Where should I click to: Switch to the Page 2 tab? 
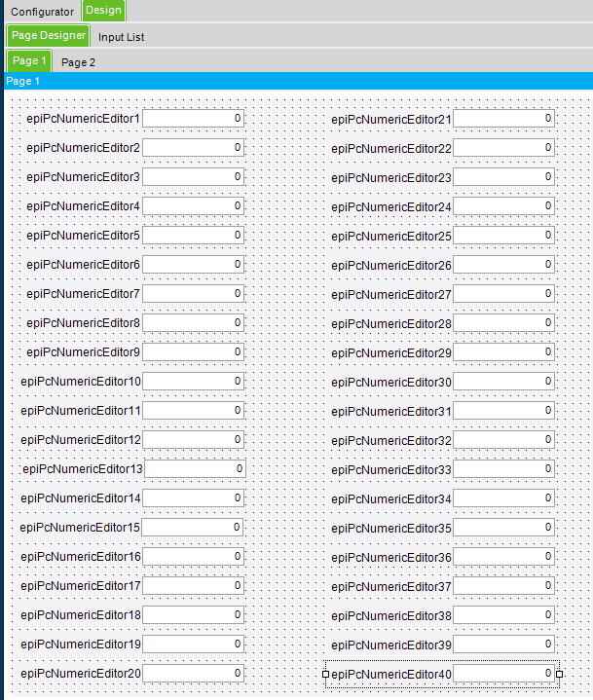pos(78,62)
